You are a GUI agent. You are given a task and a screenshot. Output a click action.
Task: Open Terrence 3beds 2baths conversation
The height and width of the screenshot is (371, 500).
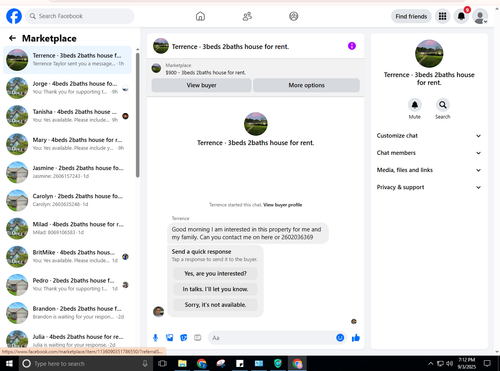click(67, 60)
